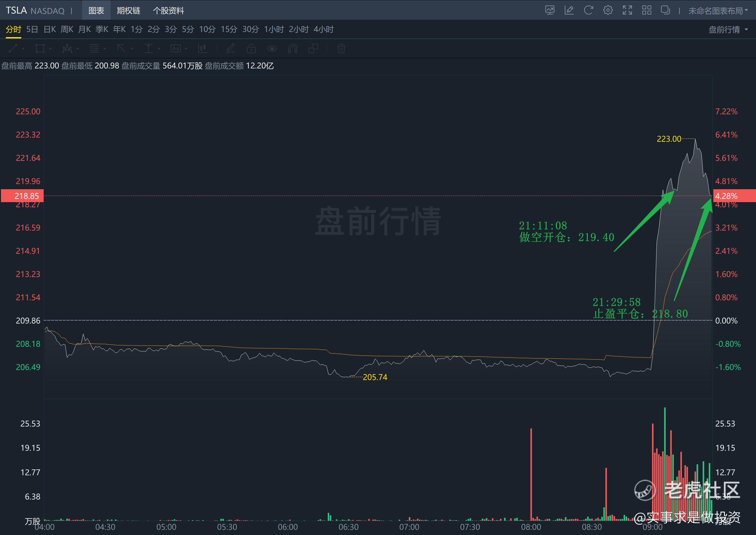Select the 2小时 interval
The image size is (756, 535).
[x=299, y=29]
